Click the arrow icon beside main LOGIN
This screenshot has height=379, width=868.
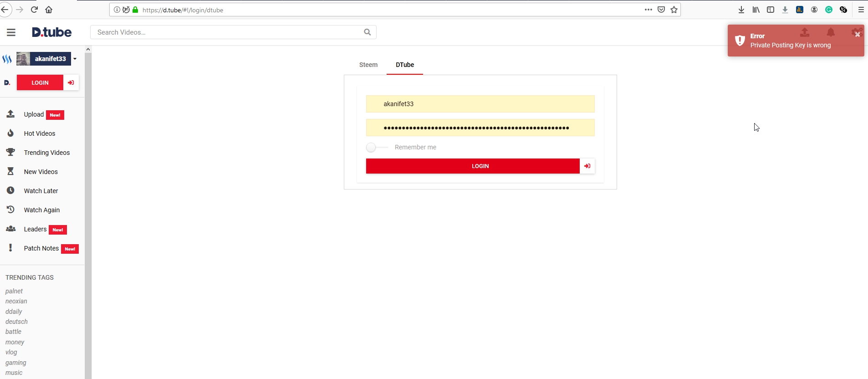tap(587, 166)
